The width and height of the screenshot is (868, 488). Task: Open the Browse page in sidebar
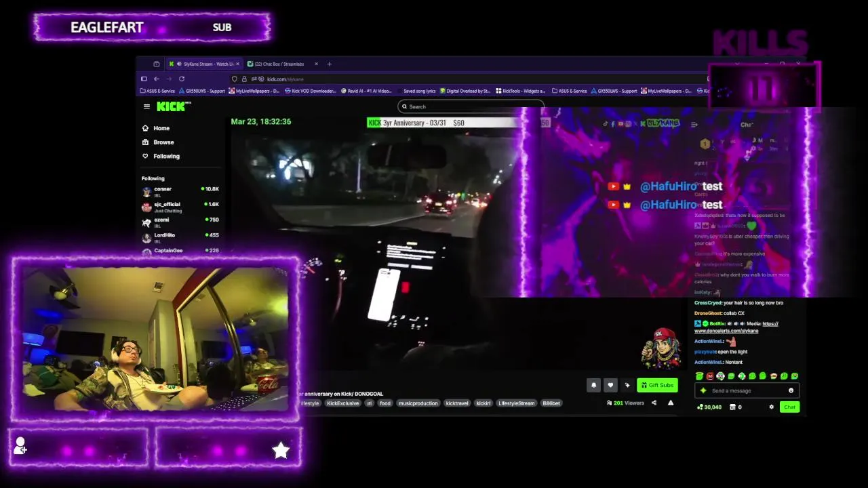158,142
